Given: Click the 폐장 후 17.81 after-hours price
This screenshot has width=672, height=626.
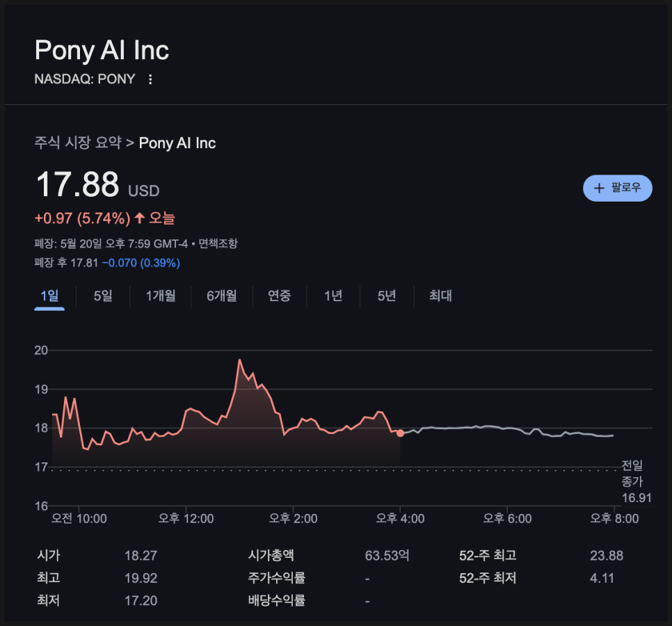Looking at the screenshot, I should click(x=66, y=263).
